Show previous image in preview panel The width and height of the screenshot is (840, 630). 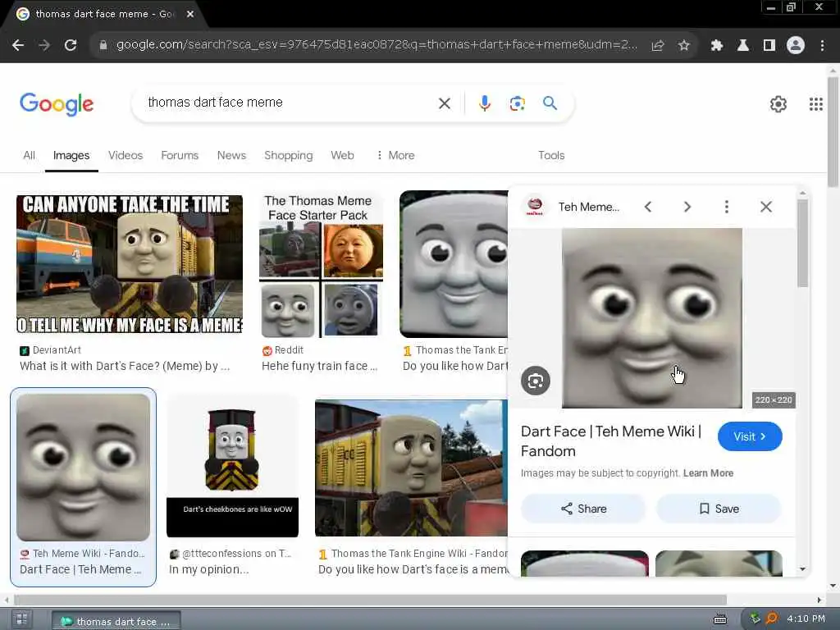point(648,207)
